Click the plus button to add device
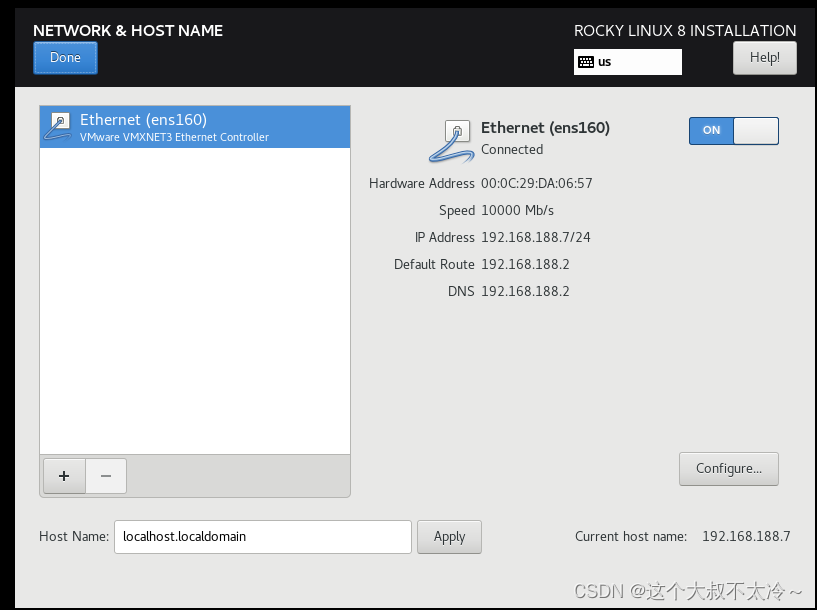This screenshot has height=610, width=817. point(64,476)
